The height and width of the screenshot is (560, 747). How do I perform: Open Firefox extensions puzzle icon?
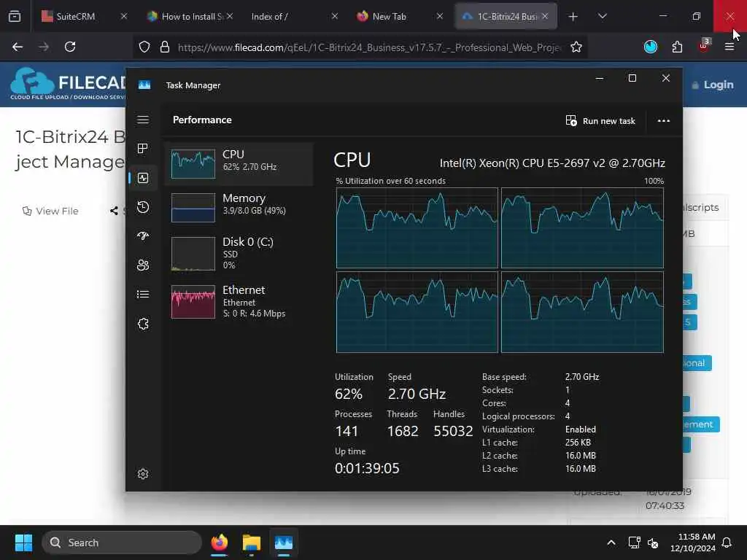click(677, 47)
